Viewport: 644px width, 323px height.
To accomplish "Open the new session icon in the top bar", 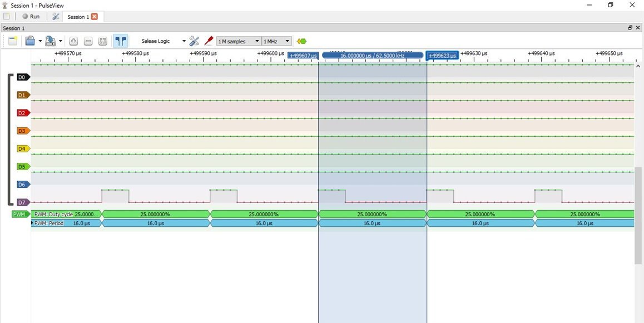I will [7, 17].
